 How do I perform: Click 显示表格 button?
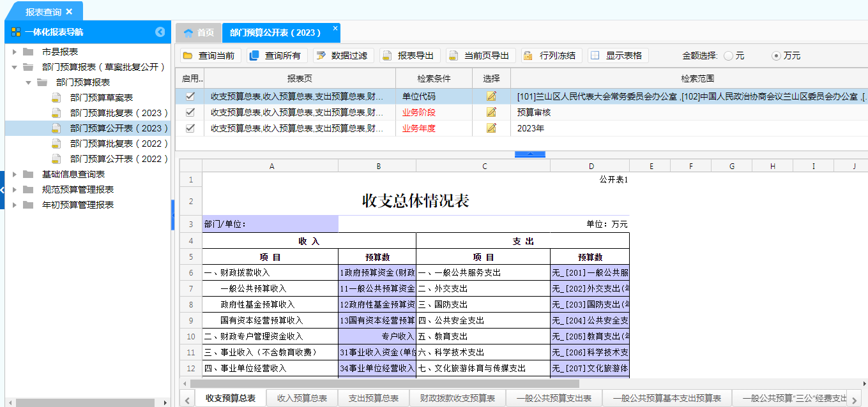pyautogui.click(x=618, y=56)
